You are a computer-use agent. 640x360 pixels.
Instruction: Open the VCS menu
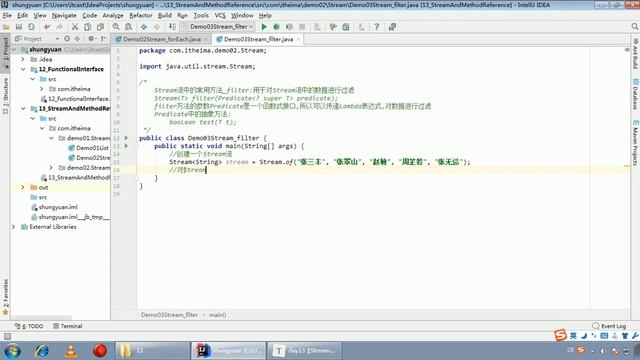(220, 16)
